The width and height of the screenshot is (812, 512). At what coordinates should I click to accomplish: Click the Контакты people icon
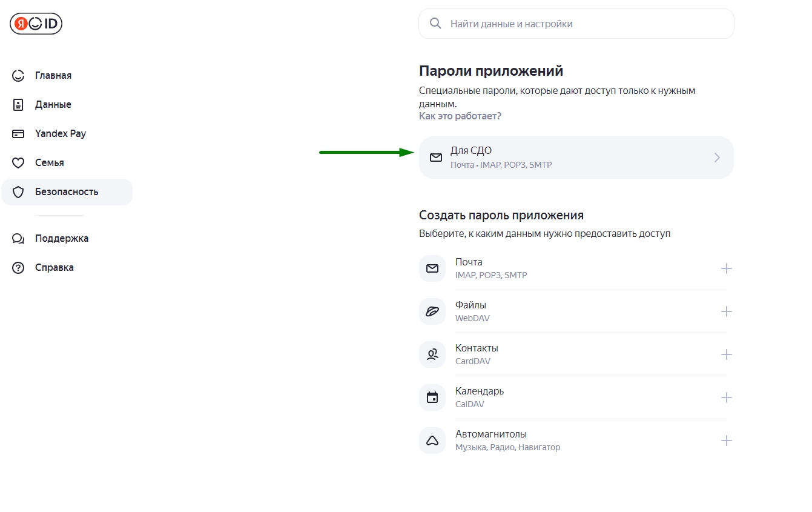432,354
